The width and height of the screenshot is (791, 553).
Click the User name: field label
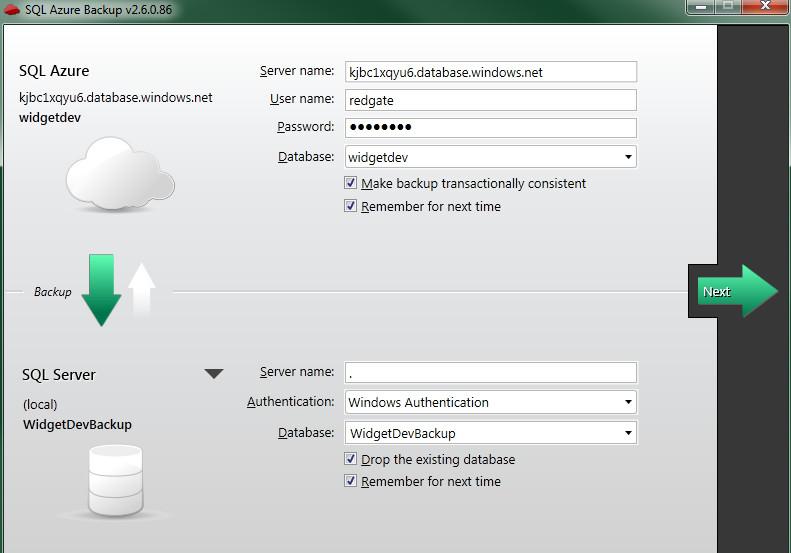click(302, 99)
